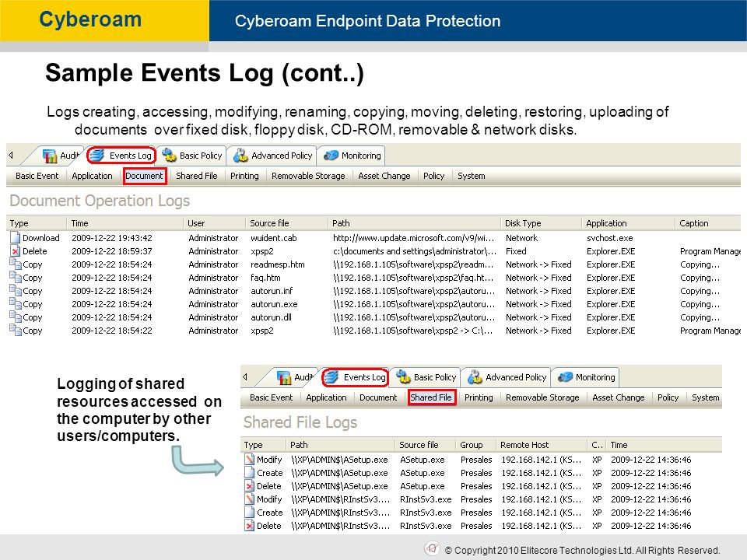Open Removable Storage sub-tab in upper panel
The height and width of the screenshot is (560, 747).
coord(308,176)
